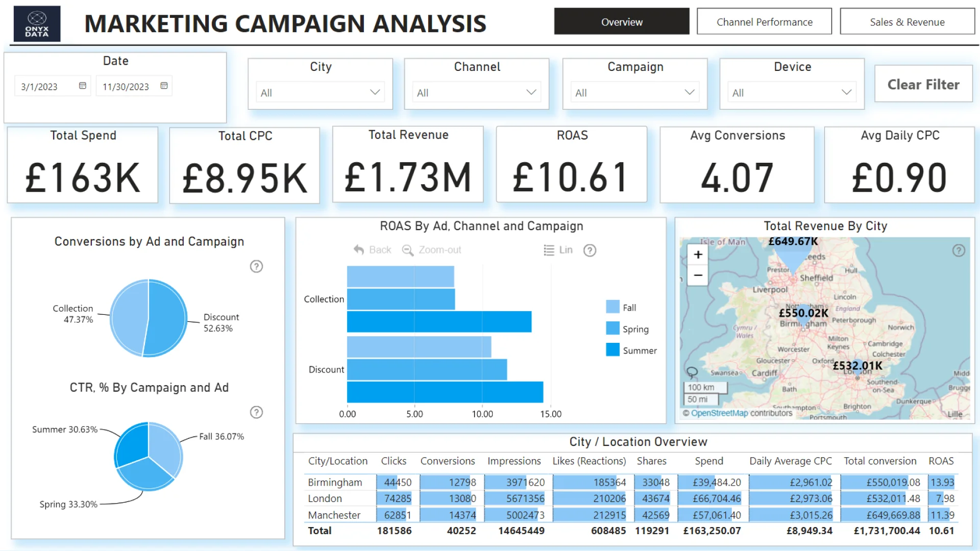Sort table by Spend column header
Screen dimensions: 980x551
[709, 461]
